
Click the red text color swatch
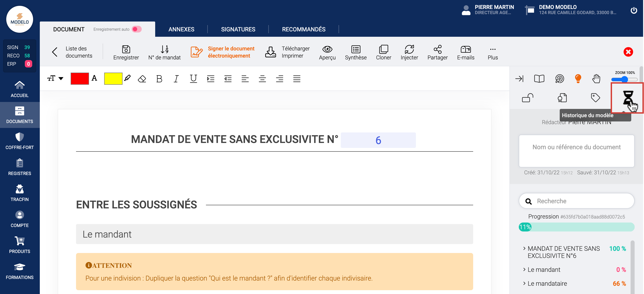point(80,79)
